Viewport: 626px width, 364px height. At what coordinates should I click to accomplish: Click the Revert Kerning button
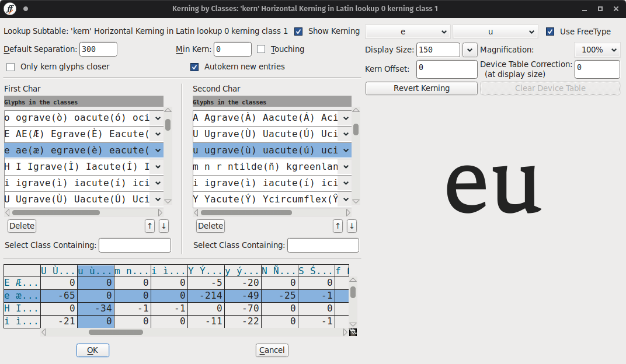click(422, 88)
